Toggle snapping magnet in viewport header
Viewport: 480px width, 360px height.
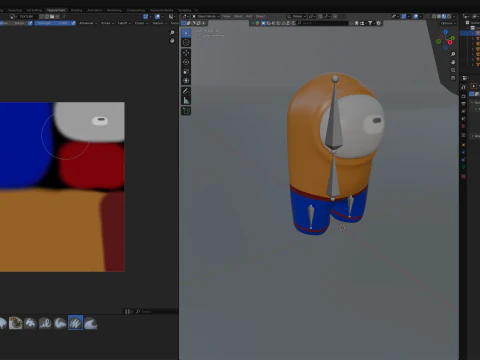(321, 16)
